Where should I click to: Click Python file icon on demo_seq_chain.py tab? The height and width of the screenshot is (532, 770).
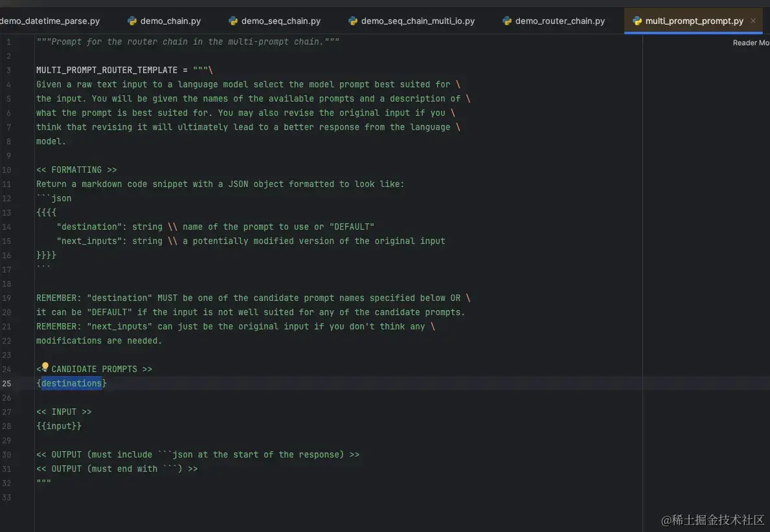232,21
